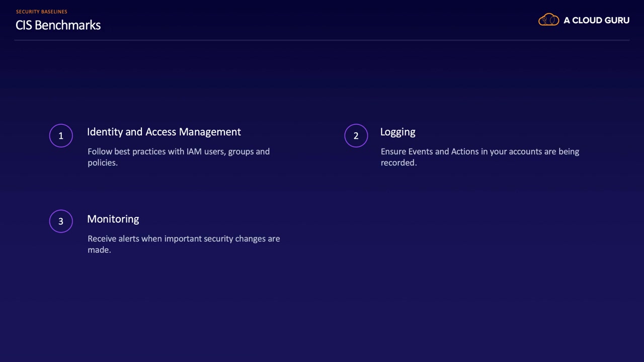Click the word 'alerts' in the Monitoring description

128,238
